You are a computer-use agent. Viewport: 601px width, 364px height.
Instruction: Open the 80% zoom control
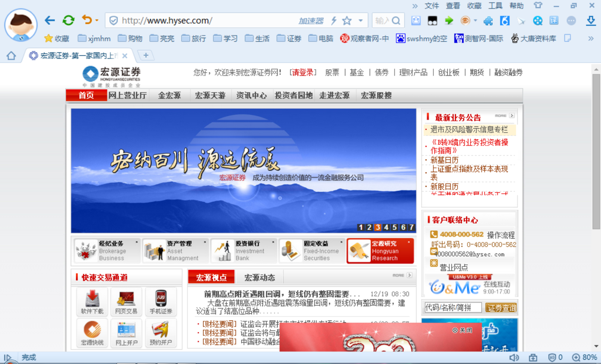coord(584,357)
